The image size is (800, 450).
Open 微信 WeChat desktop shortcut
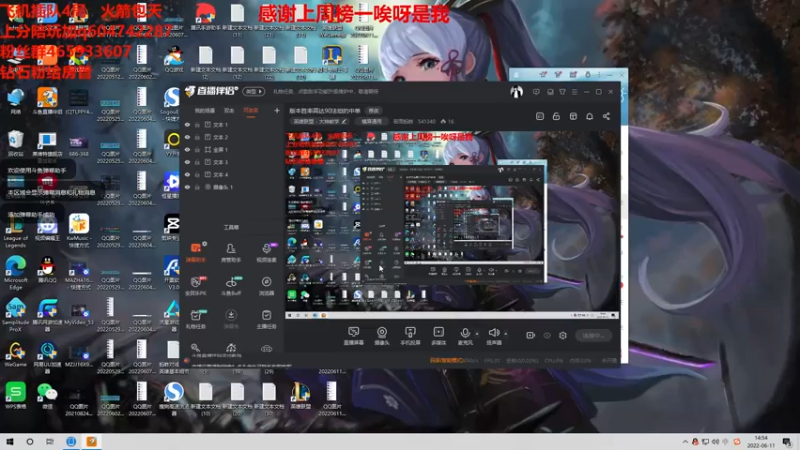47,395
